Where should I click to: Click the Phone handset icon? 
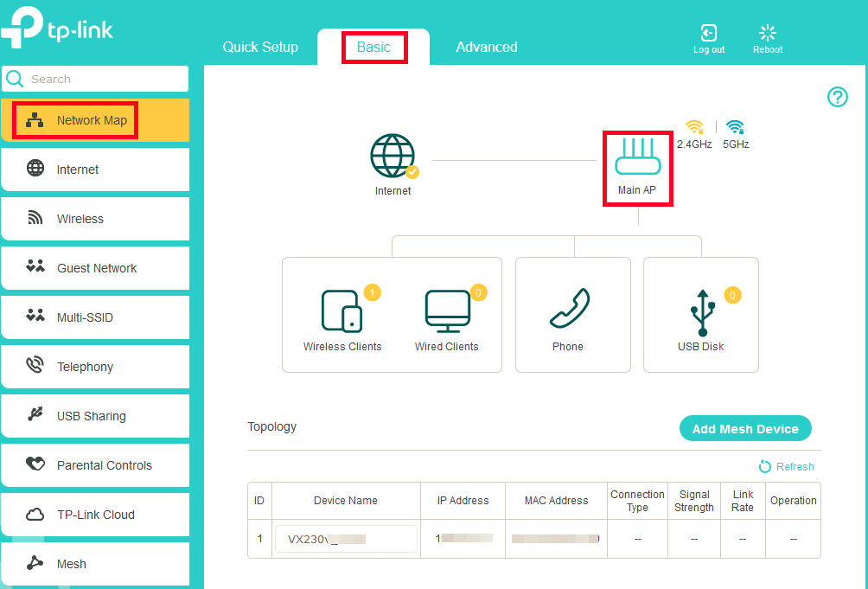pos(570,309)
